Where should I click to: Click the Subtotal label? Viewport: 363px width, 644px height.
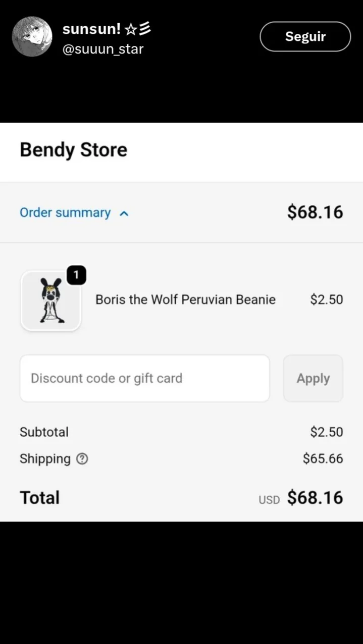click(x=44, y=432)
